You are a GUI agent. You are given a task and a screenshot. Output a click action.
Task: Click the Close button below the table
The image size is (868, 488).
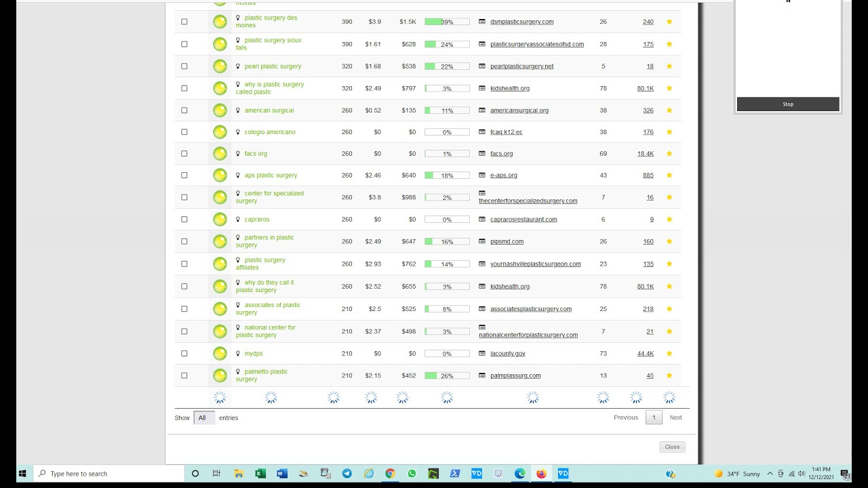(x=672, y=447)
